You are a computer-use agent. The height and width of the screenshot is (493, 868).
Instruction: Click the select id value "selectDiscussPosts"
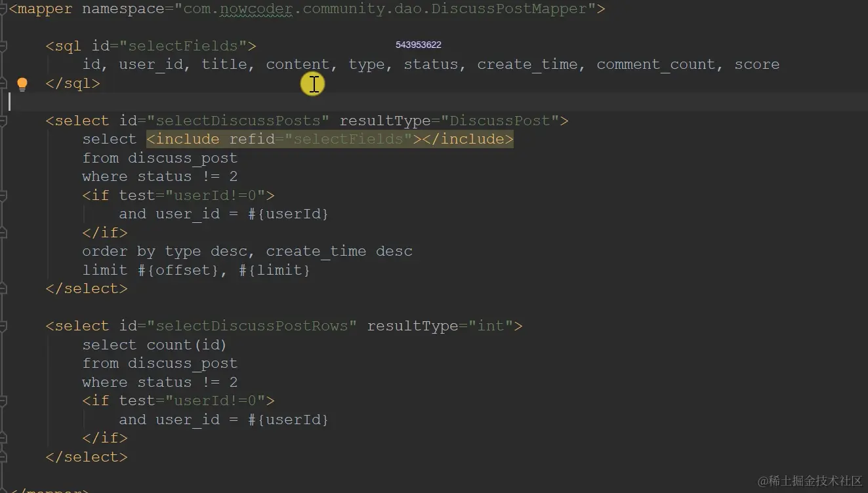[238, 121]
